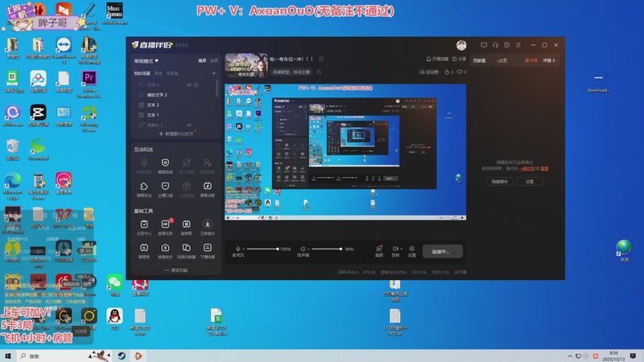Open the headset support icon
Viewport: 644px width, 362px height.
tap(495, 45)
